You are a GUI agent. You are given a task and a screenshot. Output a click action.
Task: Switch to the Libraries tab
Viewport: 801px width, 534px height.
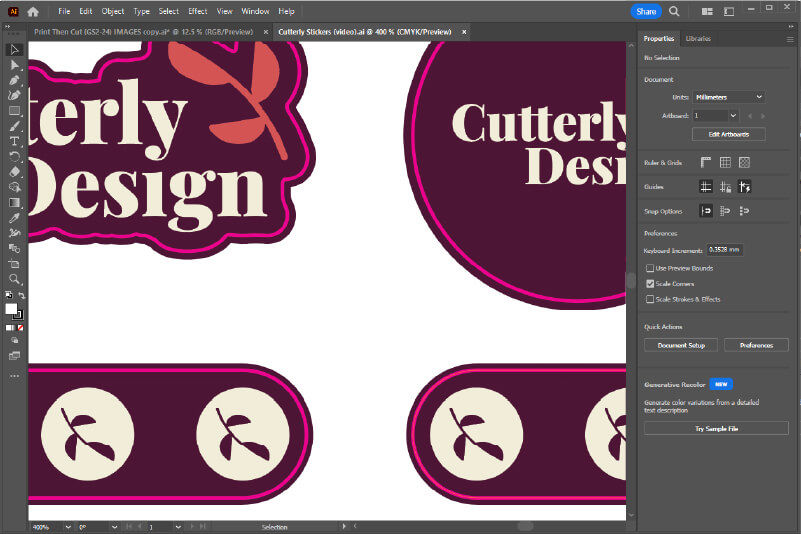point(698,38)
